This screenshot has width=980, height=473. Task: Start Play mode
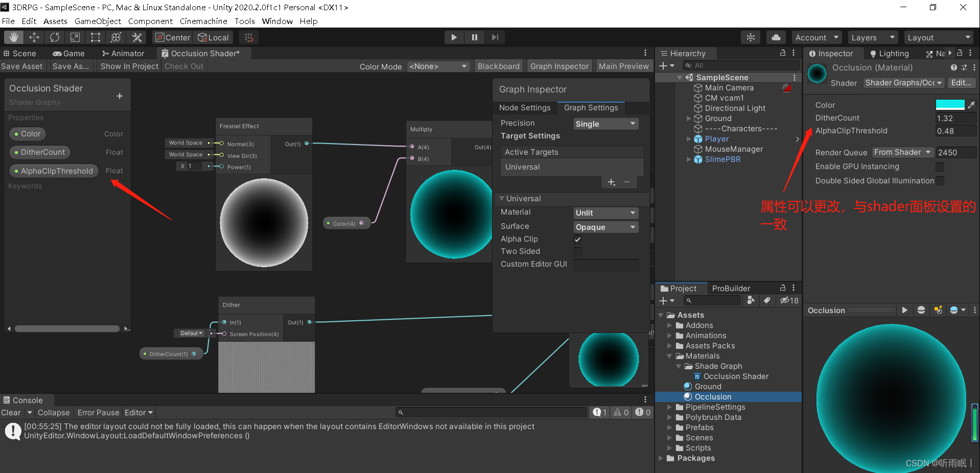pyautogui.click(x=454, y=37)
